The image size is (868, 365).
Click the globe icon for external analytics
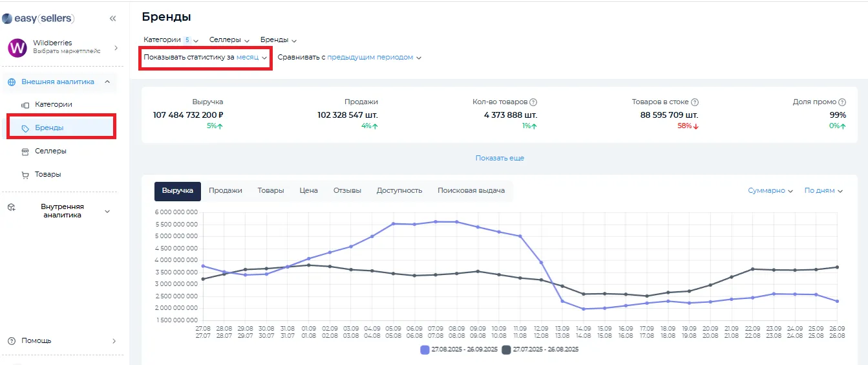[x=12, y=82]
